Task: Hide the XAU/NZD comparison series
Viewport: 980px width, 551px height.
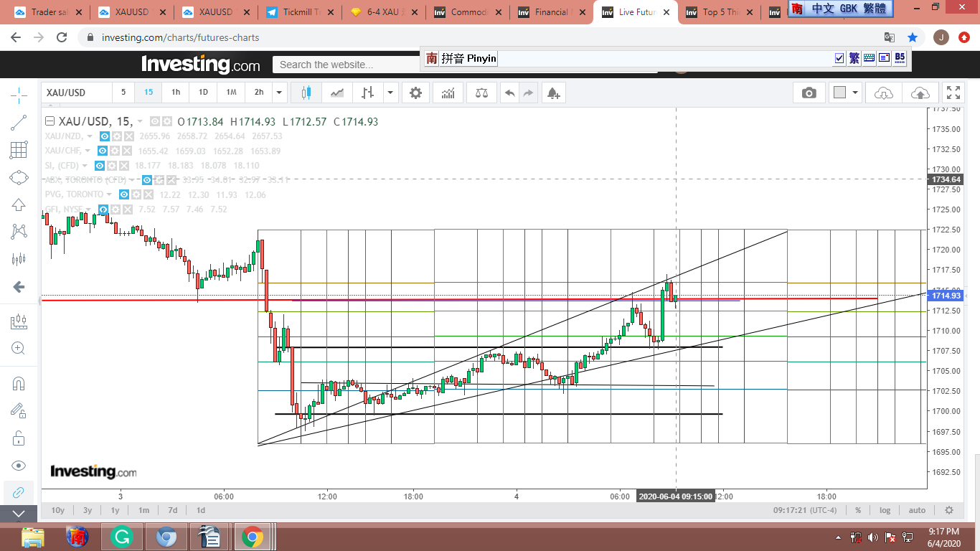Action: pos(104,136)
